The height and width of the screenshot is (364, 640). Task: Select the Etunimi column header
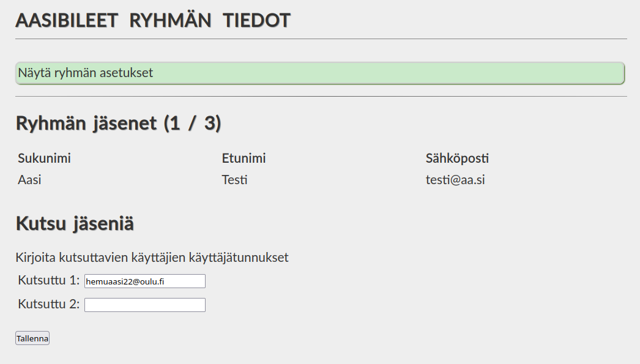[244, 158]
